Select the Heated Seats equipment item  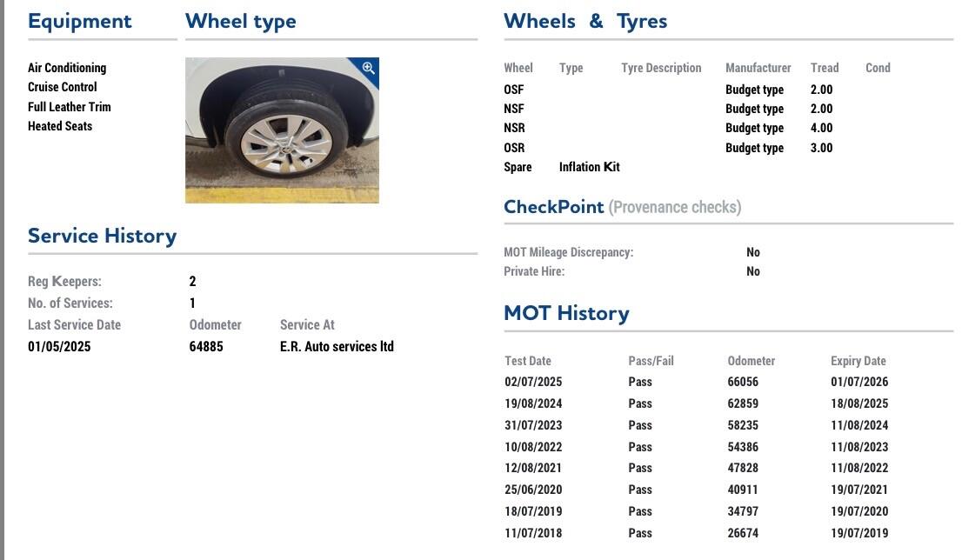point(60,126)
